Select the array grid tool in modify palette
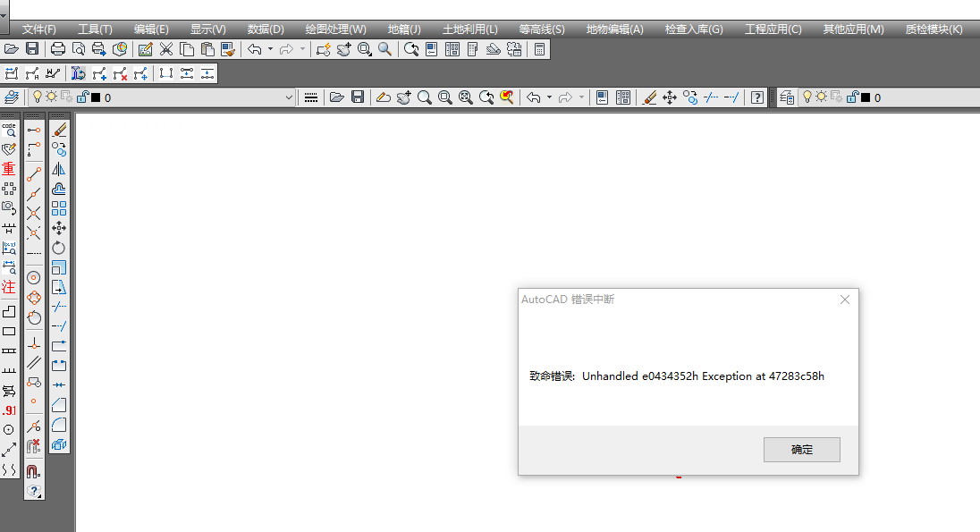Viewport: 980px width, 532px height. (x=59, y=208)
